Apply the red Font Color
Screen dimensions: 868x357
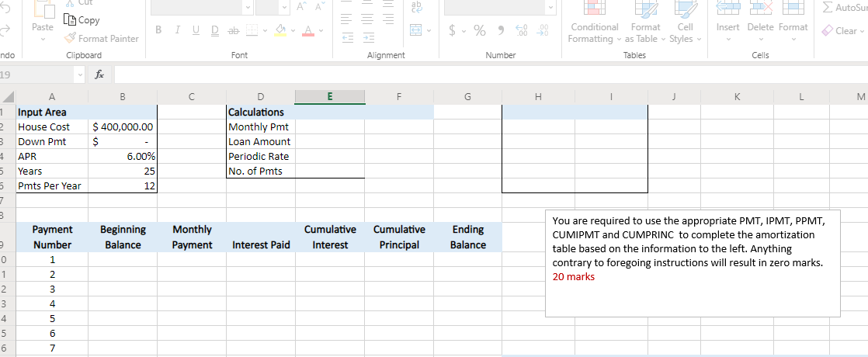[x=309, y=29]
